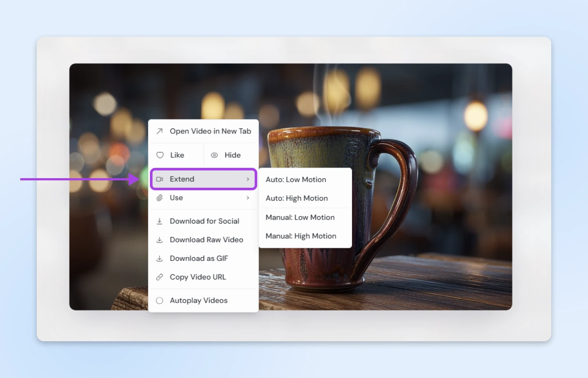588x378 pixels.
Task: Toggle the Autoplay Videos radio button
Action: (x=159, y=300)
